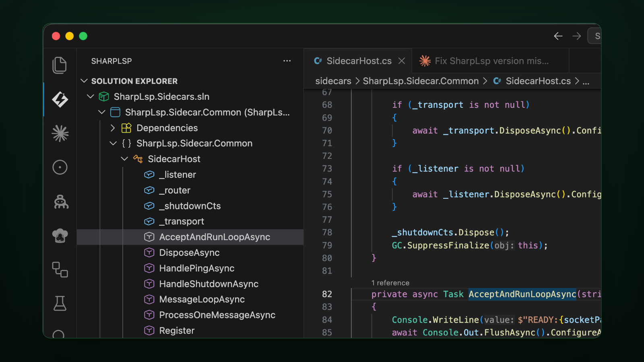Click the SHARPLSP panel title

(x=111, y=61)
